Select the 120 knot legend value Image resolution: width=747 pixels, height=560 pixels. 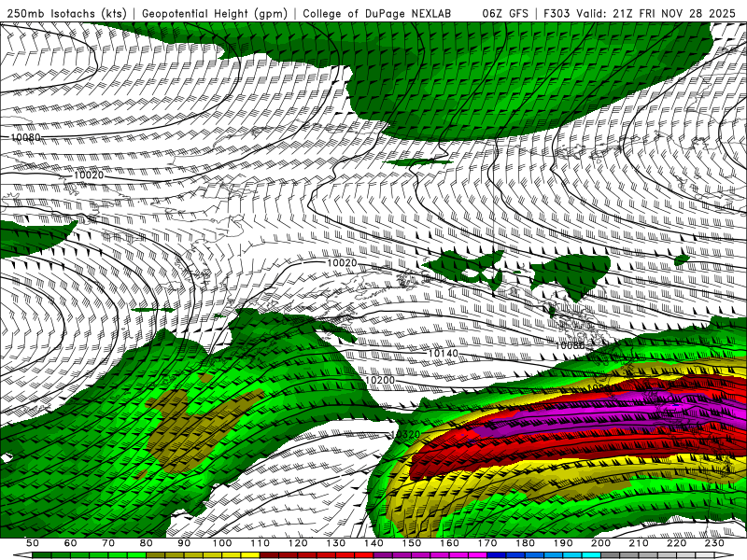coord(298,543)
